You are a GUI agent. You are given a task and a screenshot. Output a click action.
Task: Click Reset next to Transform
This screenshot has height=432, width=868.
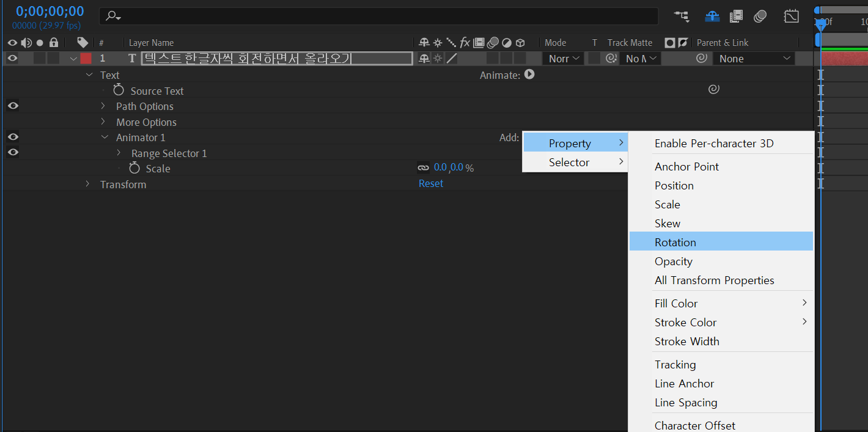click(431, 183)
